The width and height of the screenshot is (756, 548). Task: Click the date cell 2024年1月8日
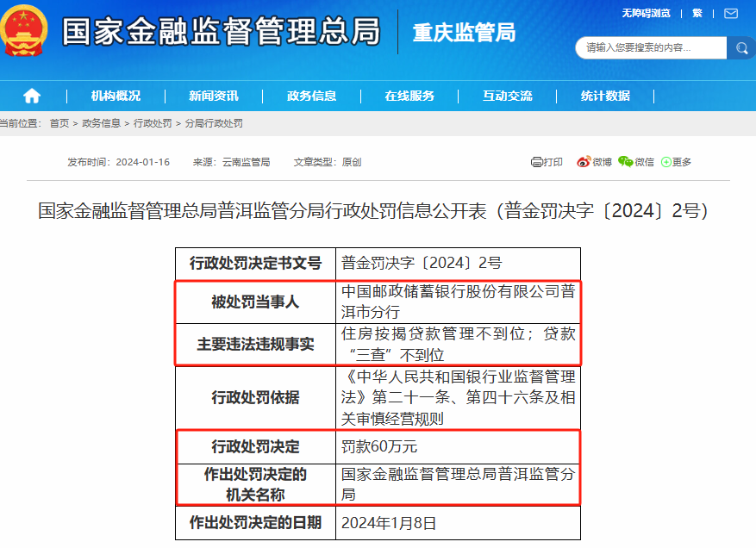tap(458, 523)
